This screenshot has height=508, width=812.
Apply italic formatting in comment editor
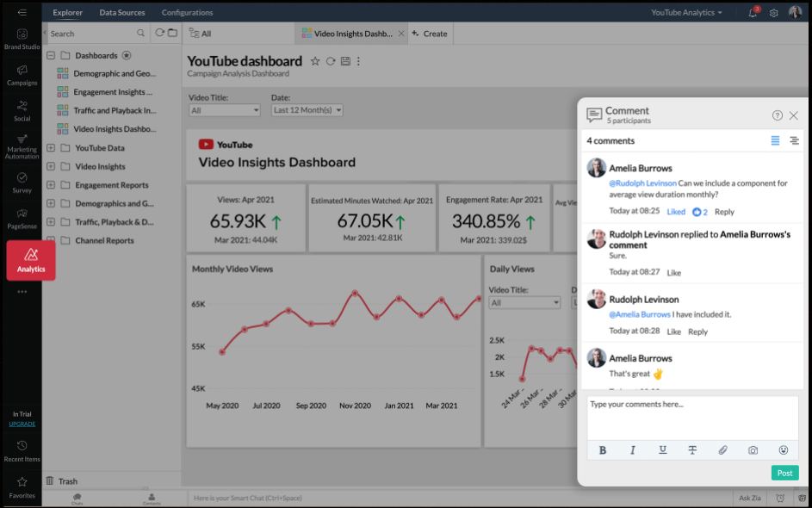tap(632, 450)
